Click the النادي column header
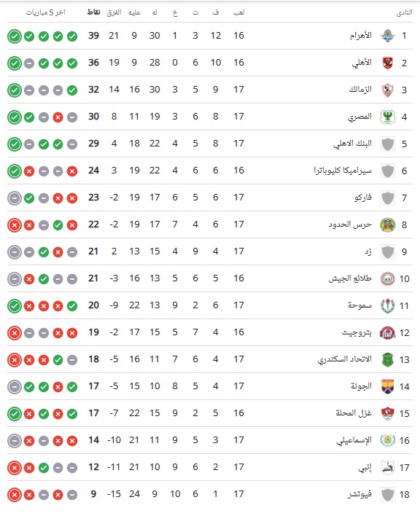Screen dimensions: 420x516 (404, 12)
